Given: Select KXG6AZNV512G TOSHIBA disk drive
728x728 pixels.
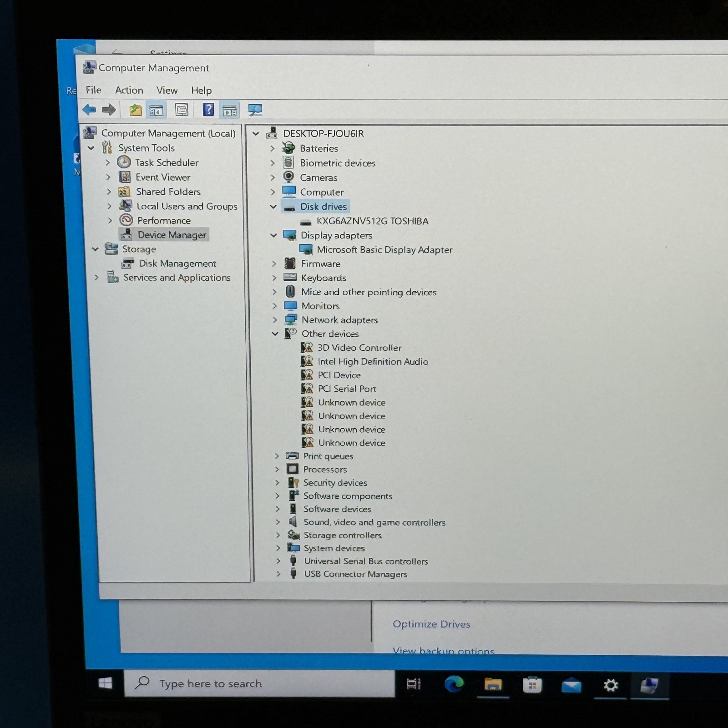Looking at the screenshot, I should click(372, 221).
